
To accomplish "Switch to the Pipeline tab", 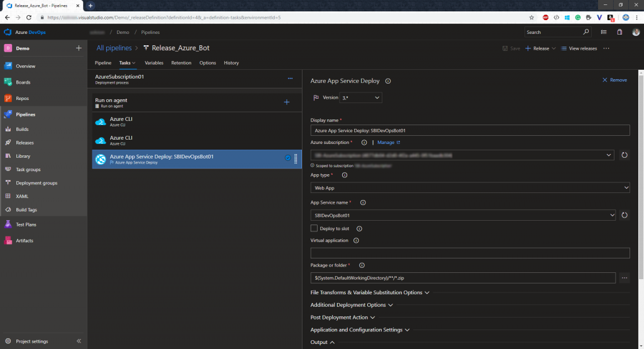I will click(x=103, y=63).
